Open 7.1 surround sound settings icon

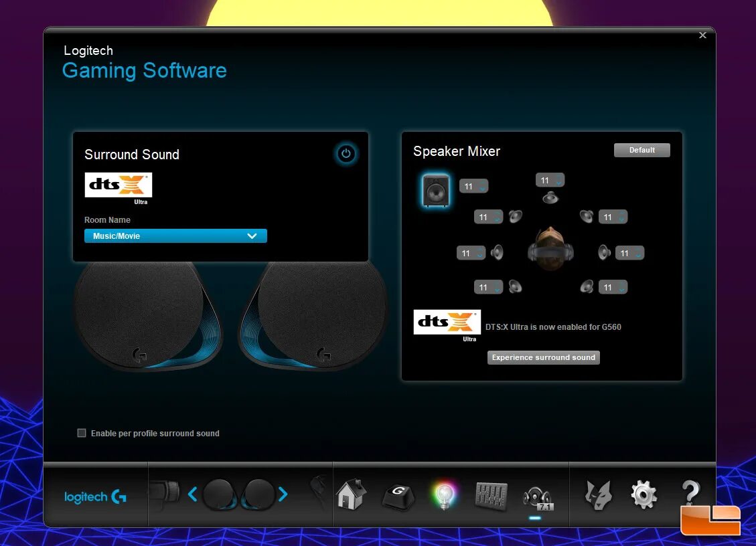pos(538,498)
